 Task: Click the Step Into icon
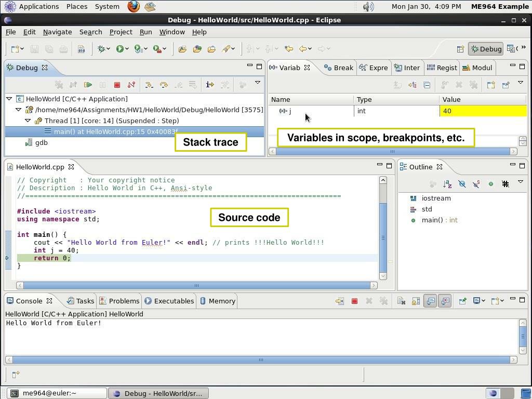point(149,85)
